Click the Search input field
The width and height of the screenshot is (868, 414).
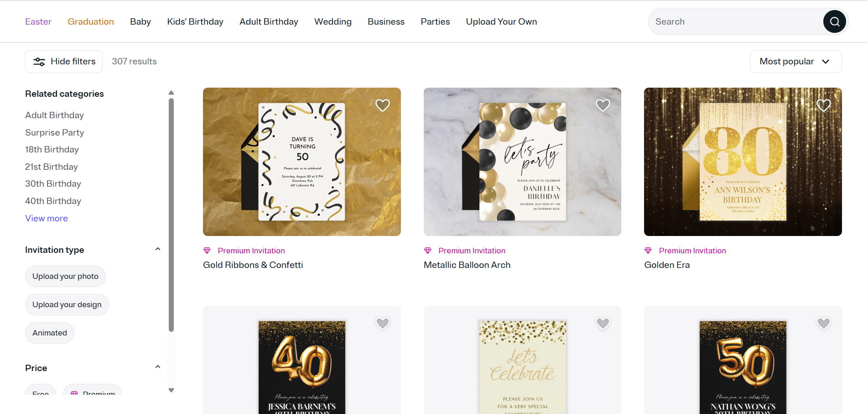pos(735,21)
